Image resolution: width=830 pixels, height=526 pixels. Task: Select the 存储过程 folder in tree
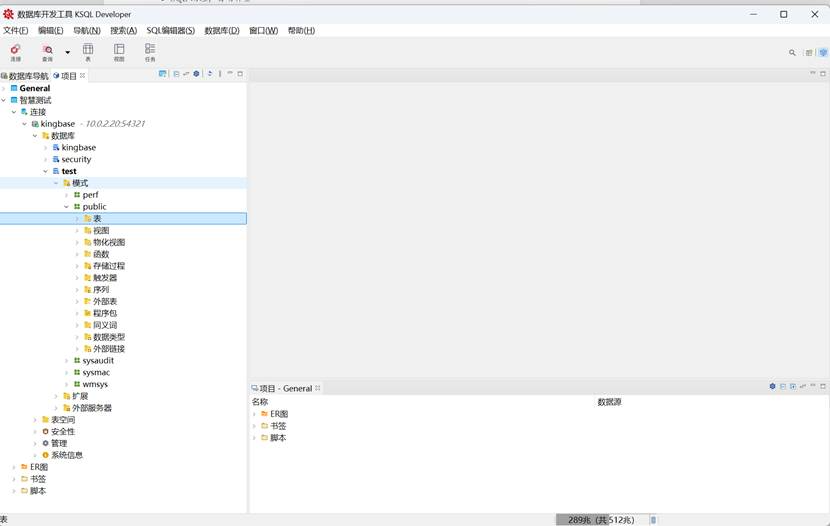[x=108, y=266]
